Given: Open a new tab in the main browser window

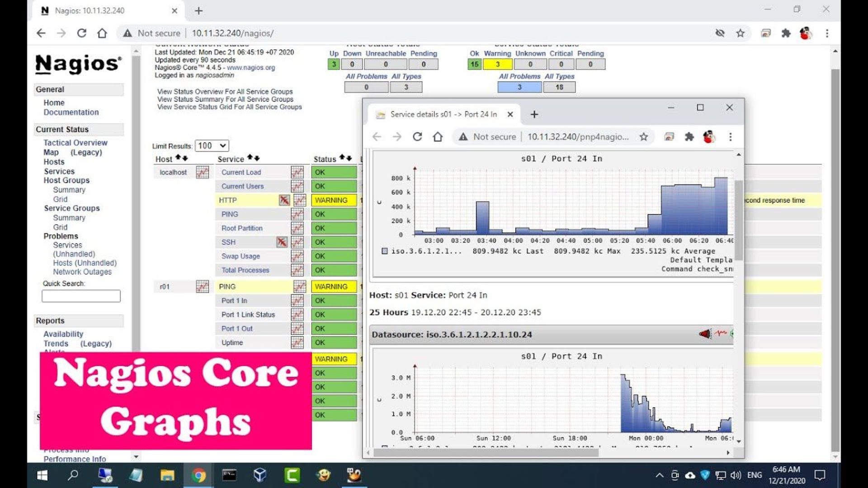Looking at the screenshot, I should point(198,10).
